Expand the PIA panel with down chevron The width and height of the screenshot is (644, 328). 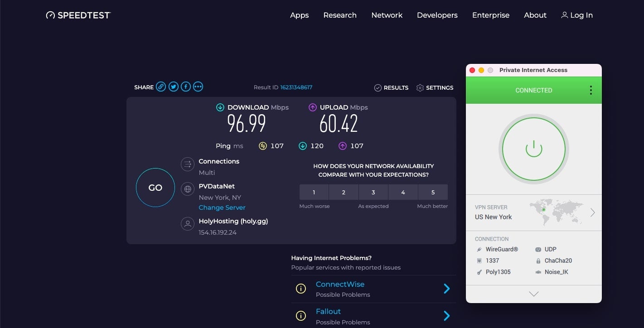click(533, 294)
